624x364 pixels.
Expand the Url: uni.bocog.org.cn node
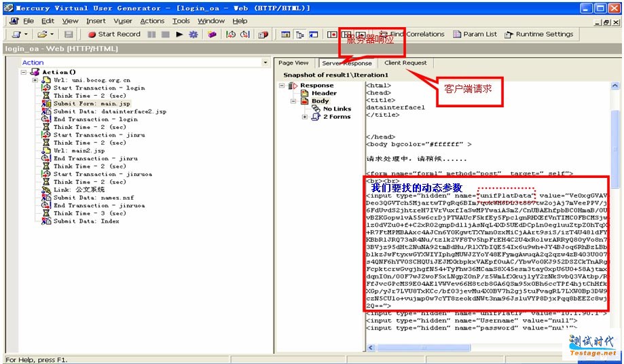point(35,80)
